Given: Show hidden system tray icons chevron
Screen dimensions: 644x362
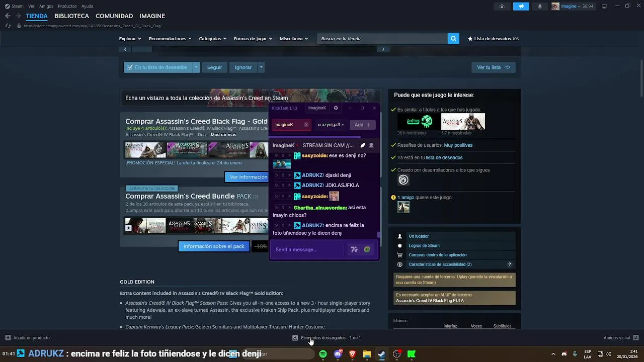Looking at the screenshot, I should tap(553, 354).
